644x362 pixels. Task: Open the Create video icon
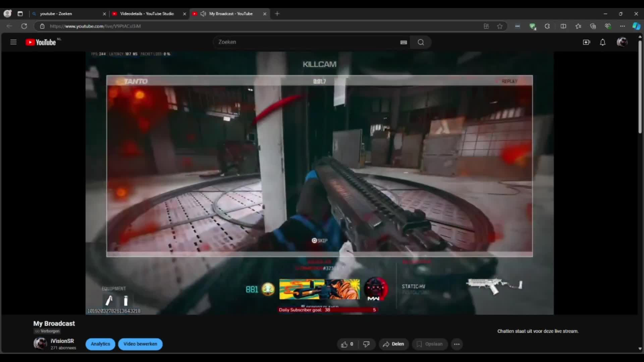tap(586, 42)
